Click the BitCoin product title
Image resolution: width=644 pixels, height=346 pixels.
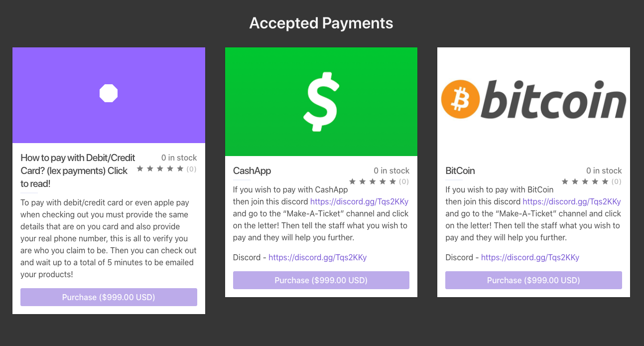coord(460,171)
